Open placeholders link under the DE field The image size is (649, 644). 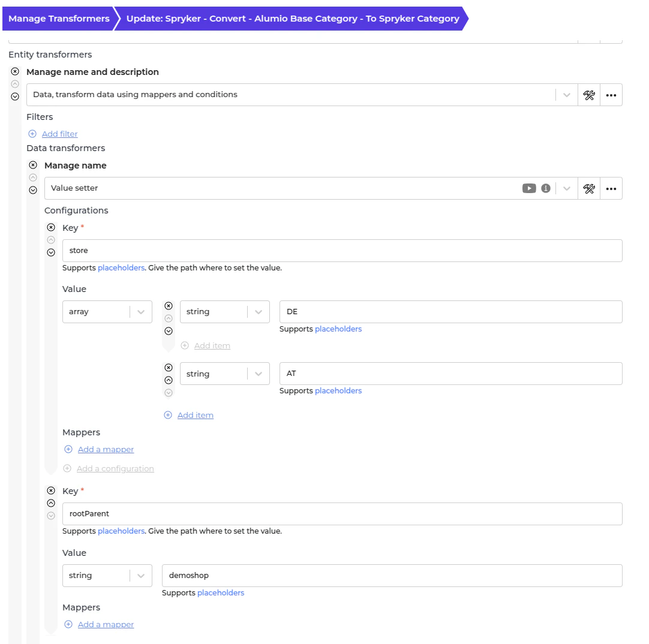click(x=338, y=329)
